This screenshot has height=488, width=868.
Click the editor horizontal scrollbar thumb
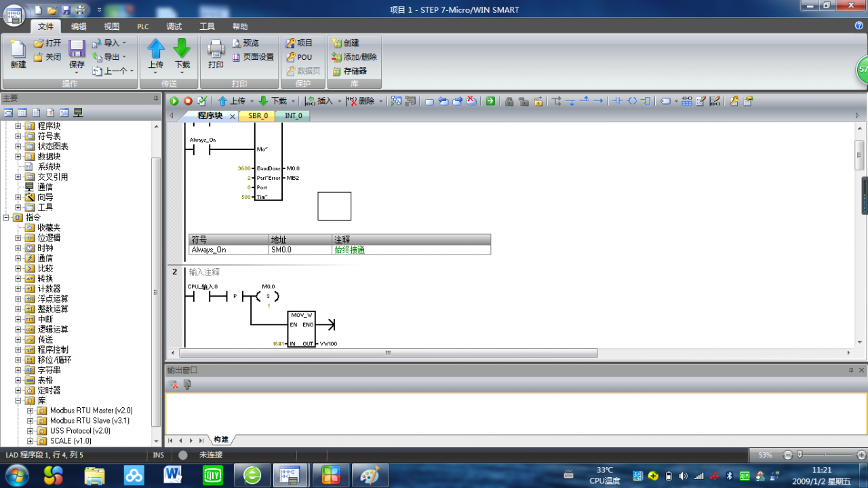[389, 353]
